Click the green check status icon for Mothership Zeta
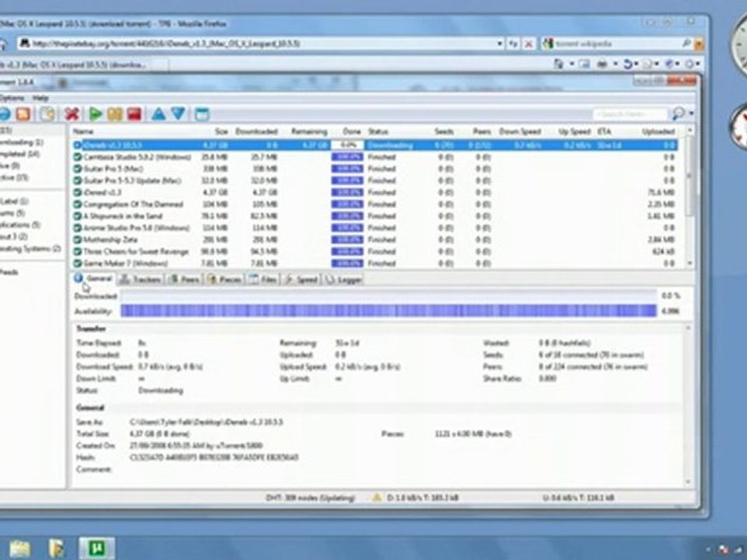Viewport: 747px width, 560px height. click(78, 240)
